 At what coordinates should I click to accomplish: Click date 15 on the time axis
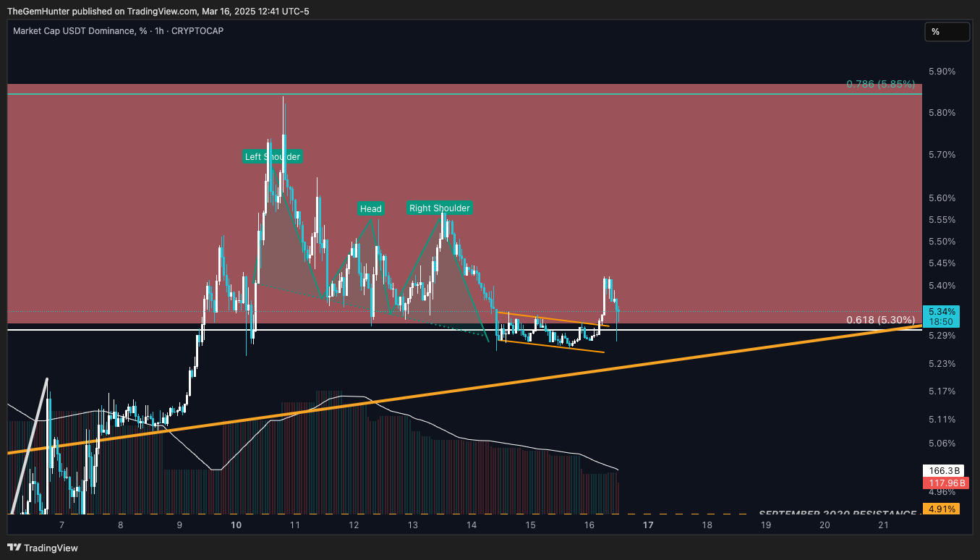click(x=530, y=525)
